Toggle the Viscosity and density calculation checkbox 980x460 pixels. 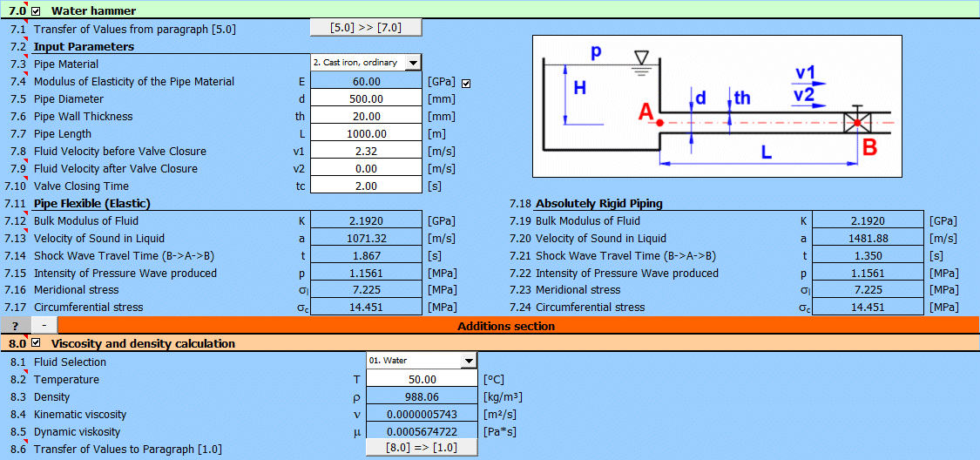click(x=36, y=343)
